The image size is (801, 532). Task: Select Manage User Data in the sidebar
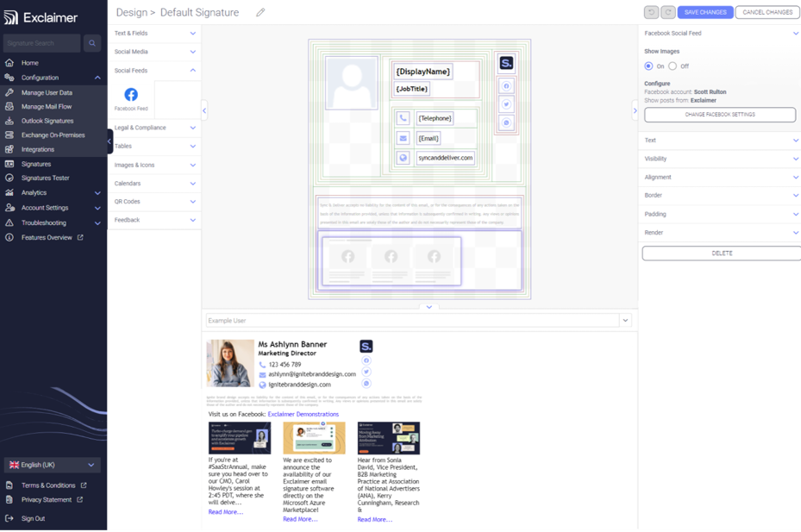54,91
